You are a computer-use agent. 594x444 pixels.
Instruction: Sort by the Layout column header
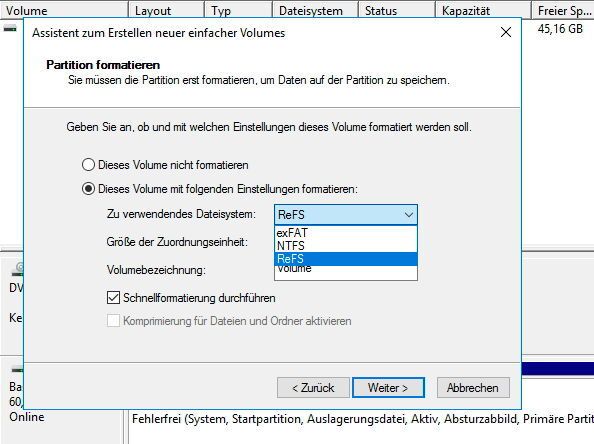click(x=167, y=10)
